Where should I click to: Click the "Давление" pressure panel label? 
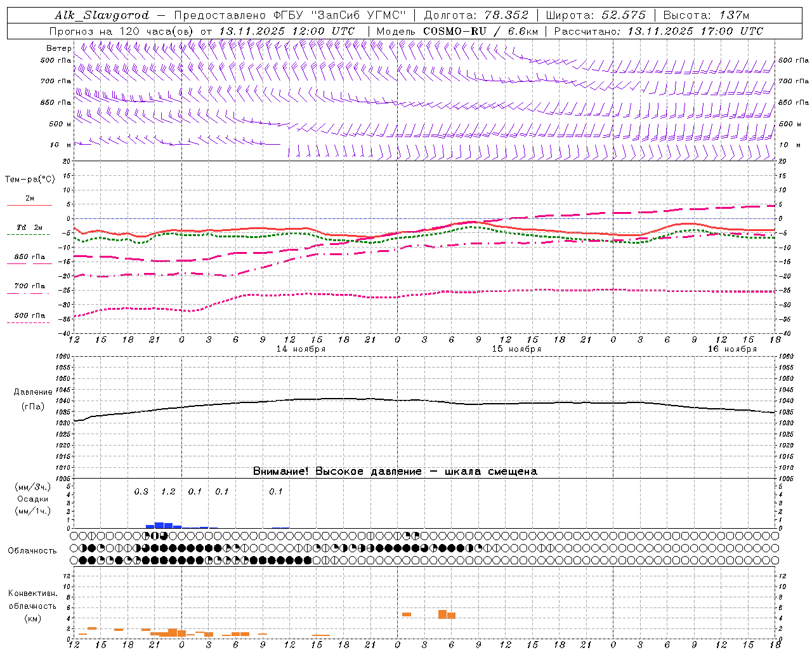coord(33,392)
